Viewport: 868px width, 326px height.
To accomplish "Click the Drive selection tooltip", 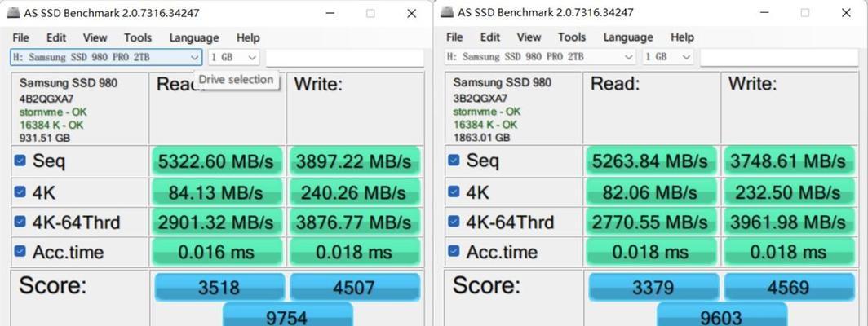I will (x=237, y=80).
